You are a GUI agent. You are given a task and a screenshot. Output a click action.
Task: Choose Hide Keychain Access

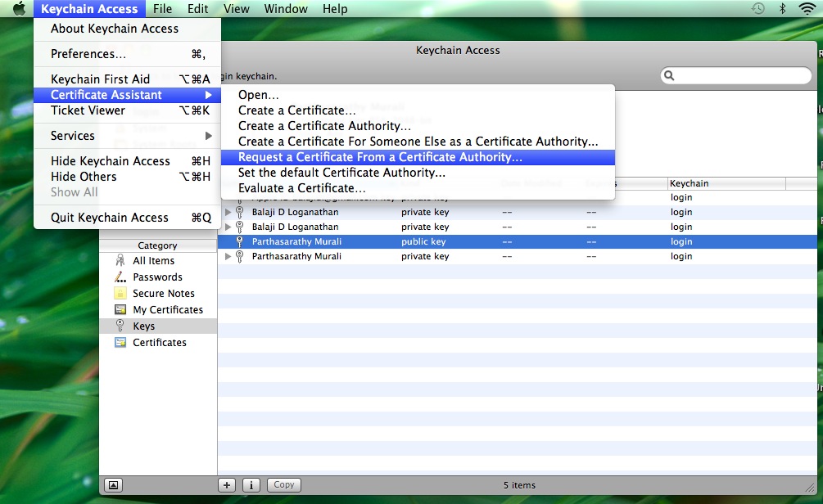click(128, 161)
